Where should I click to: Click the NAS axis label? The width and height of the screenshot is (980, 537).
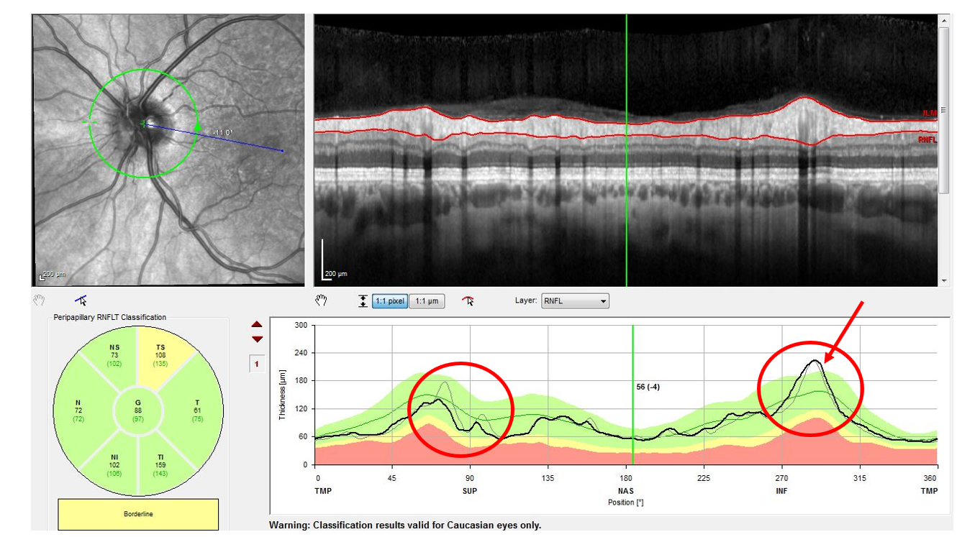click(x=626, y=491)
